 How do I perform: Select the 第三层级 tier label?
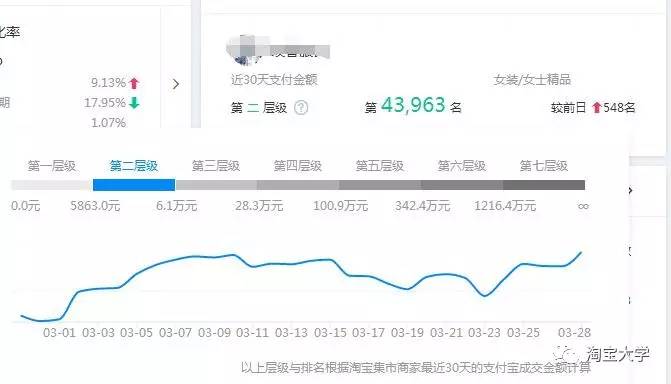click(x=216, y=166)
